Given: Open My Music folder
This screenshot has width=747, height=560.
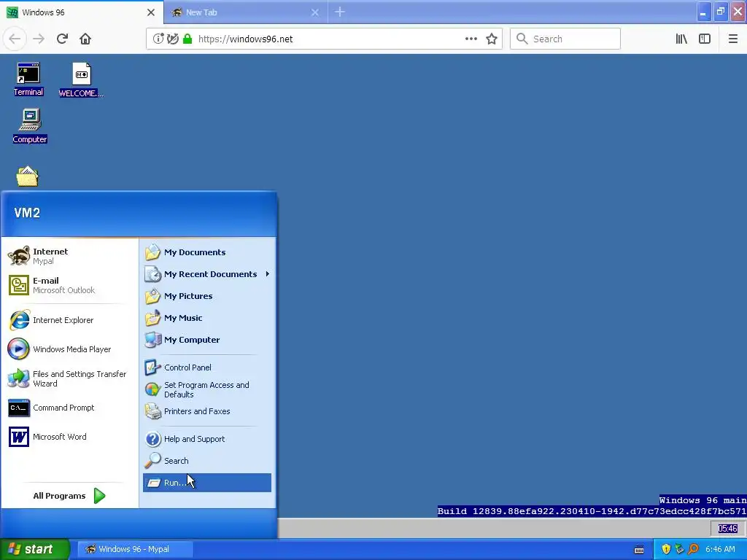Looking at the screenshot, I should coord(207,318).
